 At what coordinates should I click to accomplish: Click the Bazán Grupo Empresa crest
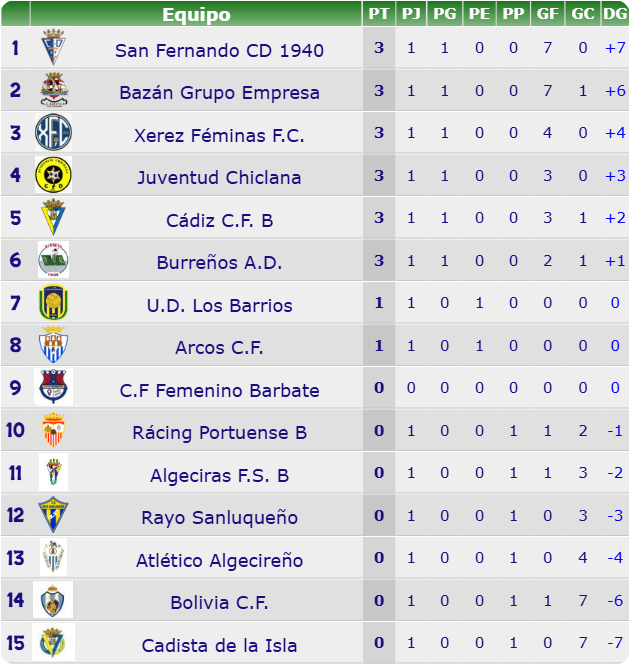tap(54, 90)
